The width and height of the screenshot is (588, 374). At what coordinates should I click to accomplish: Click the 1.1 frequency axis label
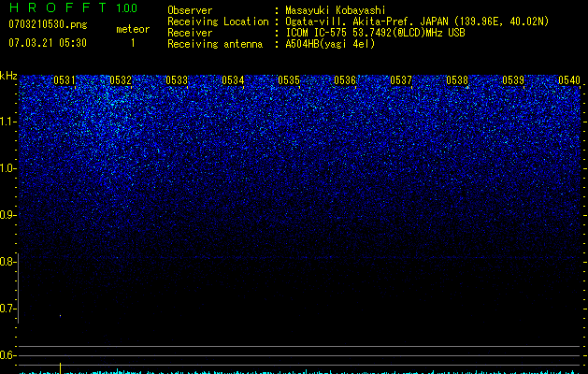(x=7, y=122)
